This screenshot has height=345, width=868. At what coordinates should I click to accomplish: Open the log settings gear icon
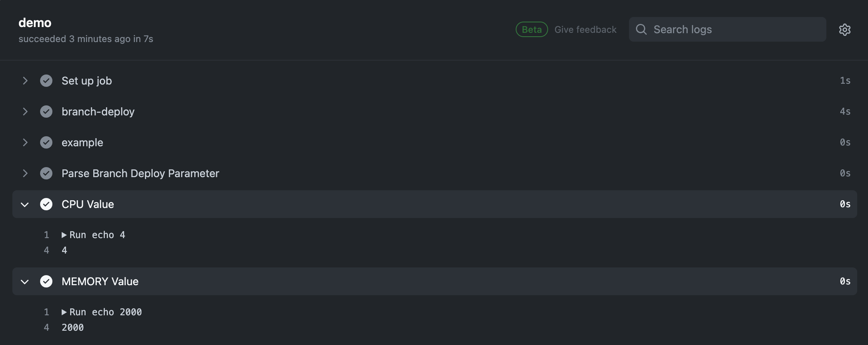pyautogui.click(x=844, y=29)
